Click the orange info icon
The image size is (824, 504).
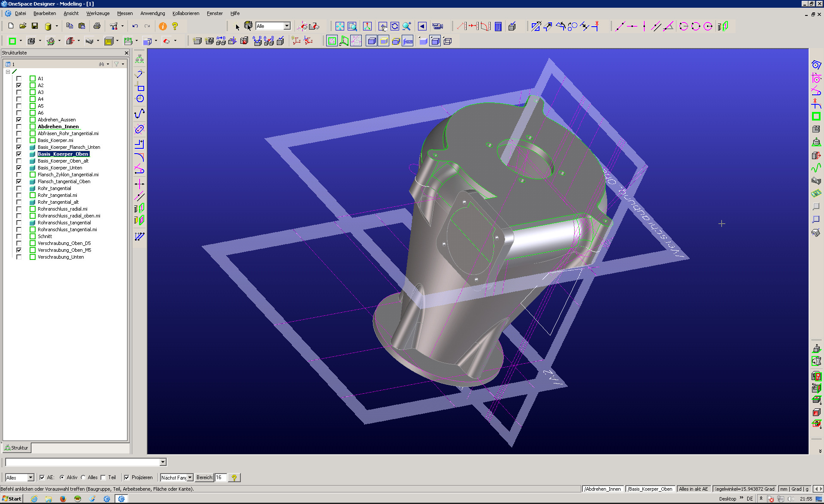pos(163,26)
